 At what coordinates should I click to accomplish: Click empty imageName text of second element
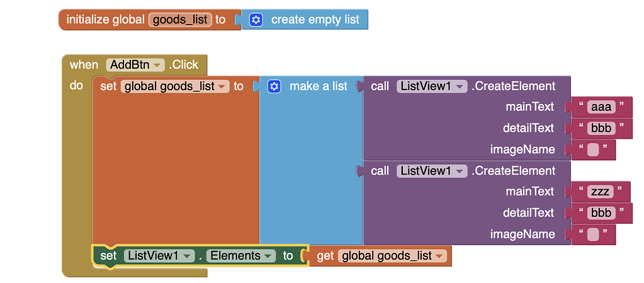[592, 234]
